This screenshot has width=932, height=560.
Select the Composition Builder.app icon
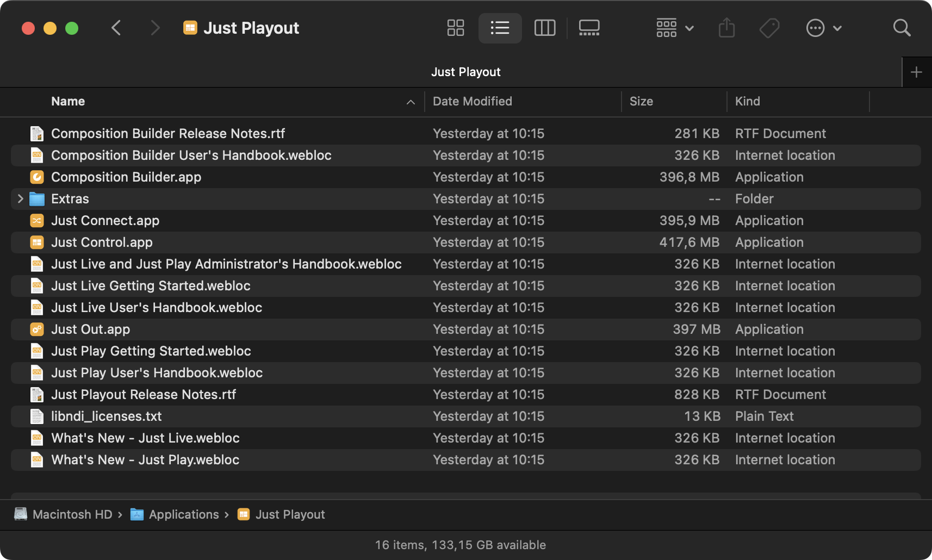click(x=37, y=177)
